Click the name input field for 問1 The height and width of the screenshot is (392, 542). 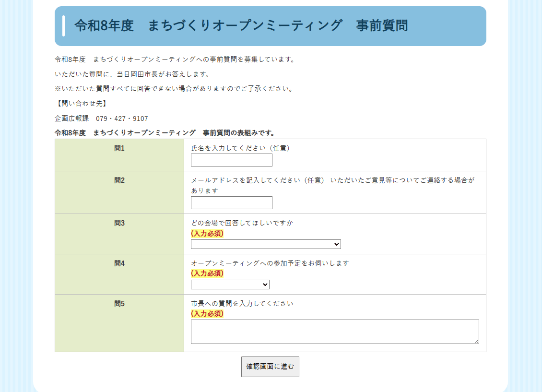pos(231,160)
